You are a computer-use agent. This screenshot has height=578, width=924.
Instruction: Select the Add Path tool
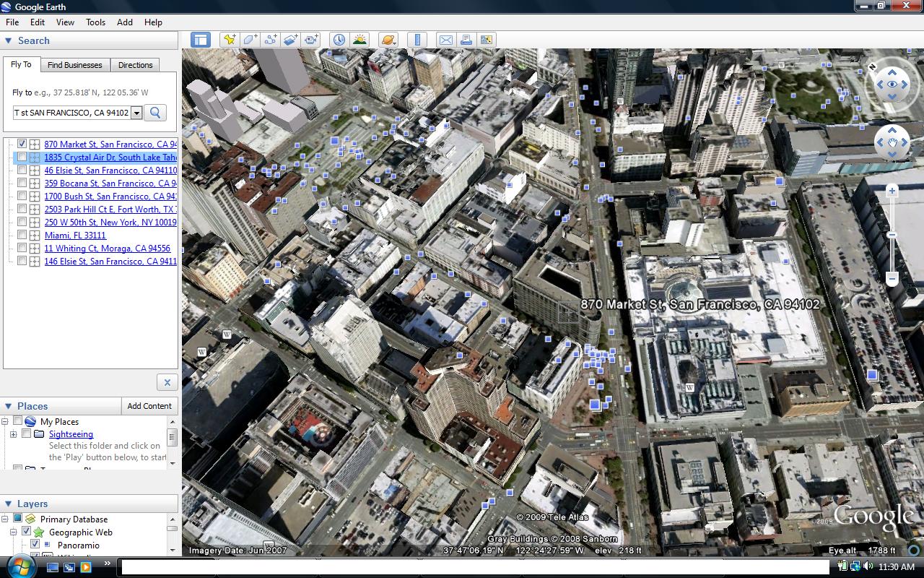[x=271, y=40]
